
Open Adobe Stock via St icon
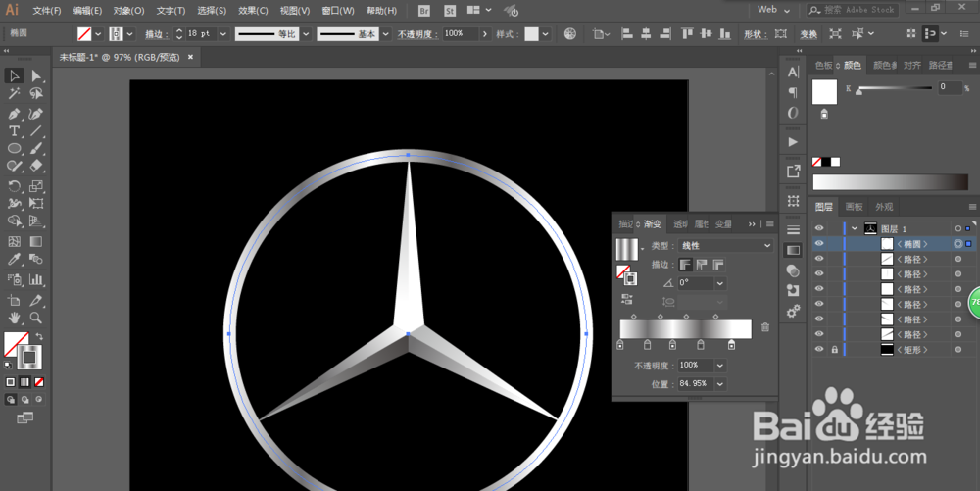(450, 11)
